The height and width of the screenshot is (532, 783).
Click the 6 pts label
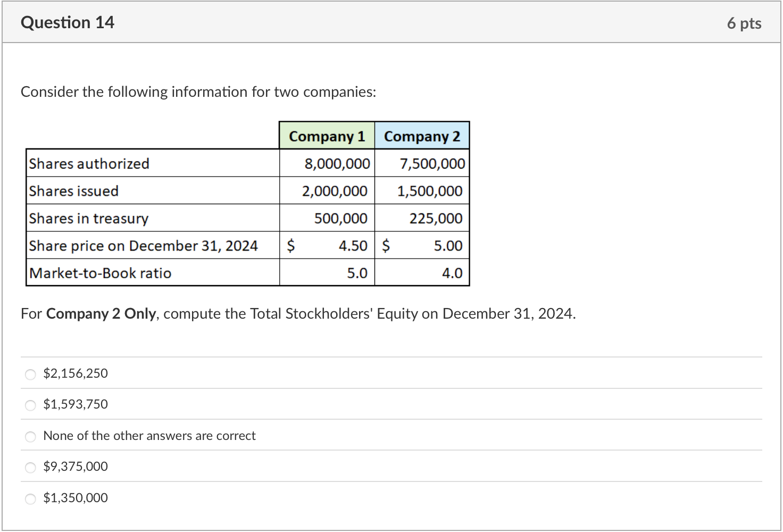click(x=744, y=23)
